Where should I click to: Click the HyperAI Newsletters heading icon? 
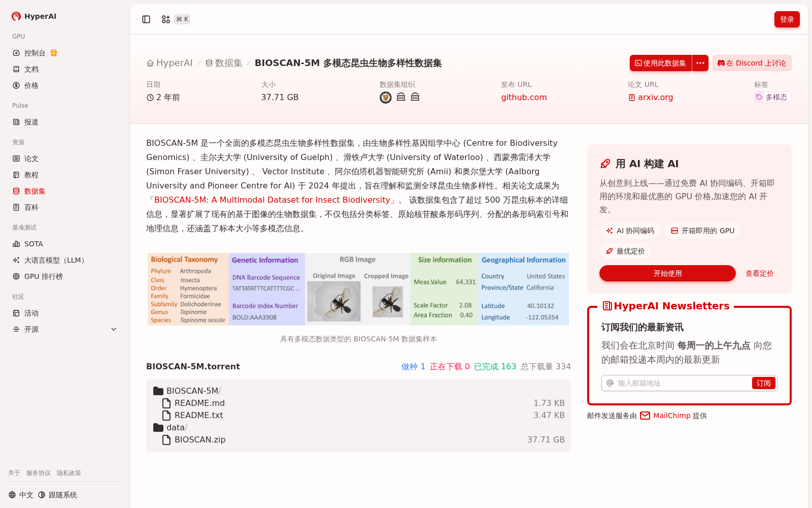607,306
